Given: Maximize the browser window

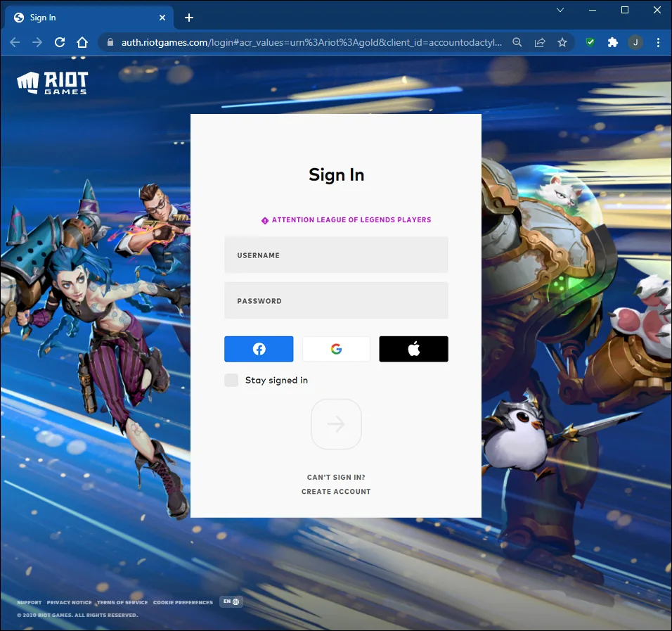Looking at the screenshot, I should (x=625, y=10).
